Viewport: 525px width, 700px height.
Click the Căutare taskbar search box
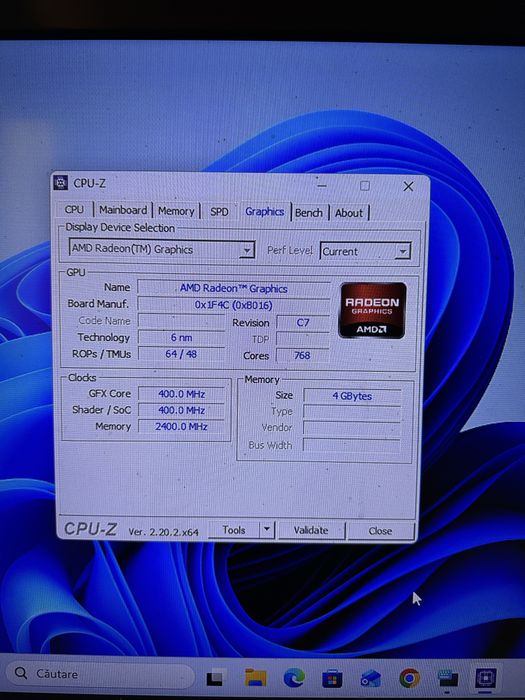(99, 673)
